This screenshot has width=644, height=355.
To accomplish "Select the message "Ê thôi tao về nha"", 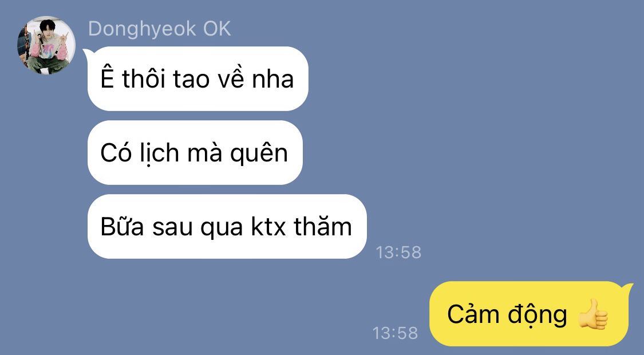I will click(197, 78).
